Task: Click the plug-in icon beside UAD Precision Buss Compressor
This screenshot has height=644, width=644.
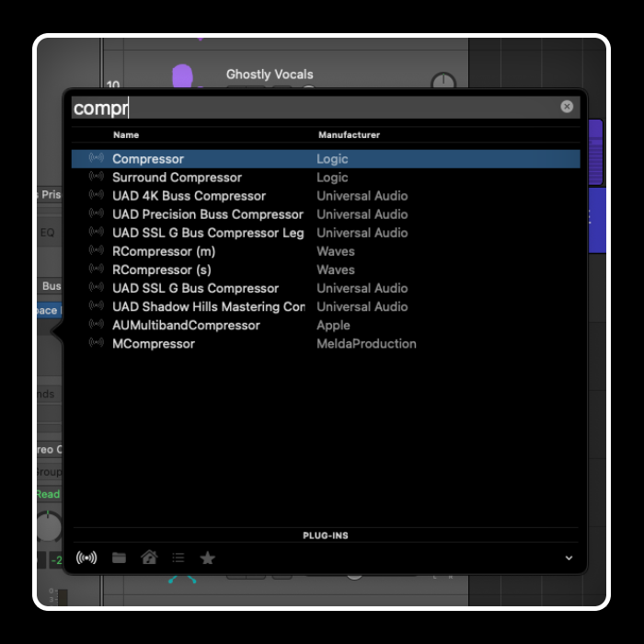Action: [97, 213]
